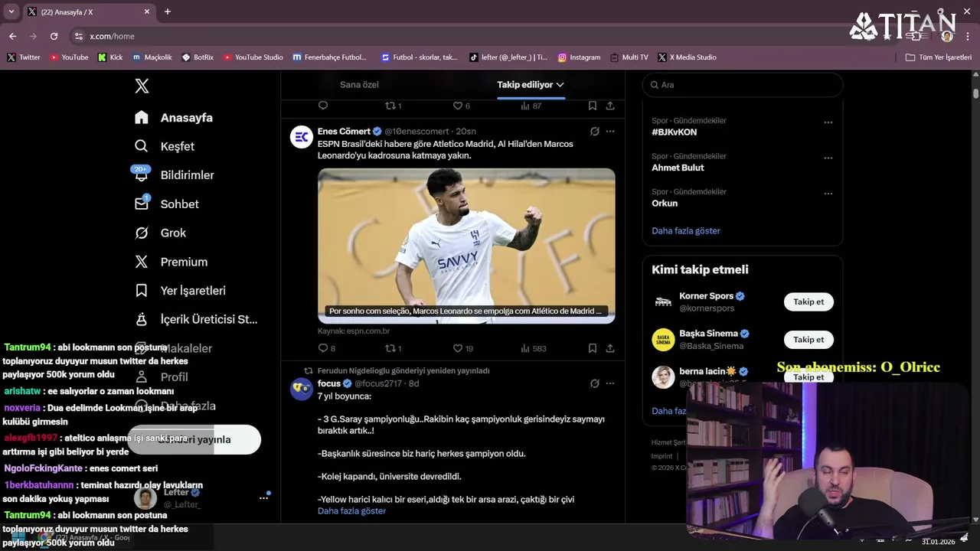Viewport: 980px width, 551px height.
Task: Open Multi TV bookmark
Action: tap(629, 57)
